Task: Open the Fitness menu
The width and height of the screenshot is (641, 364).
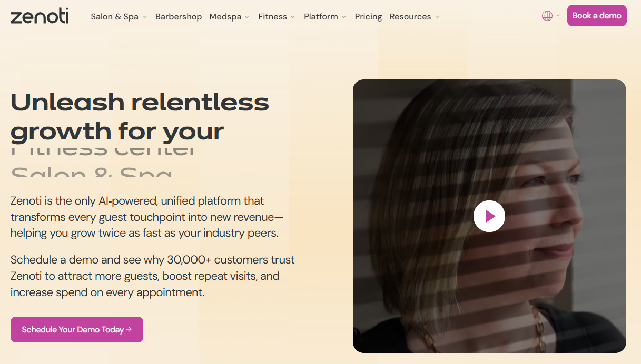Action: click(272, 17)
